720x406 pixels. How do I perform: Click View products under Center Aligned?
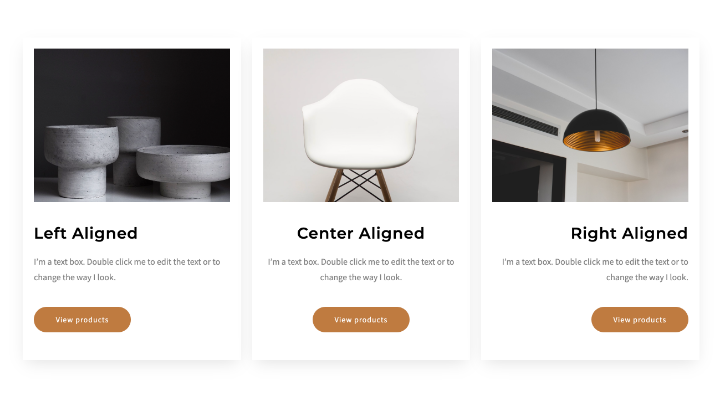[361, 320]
